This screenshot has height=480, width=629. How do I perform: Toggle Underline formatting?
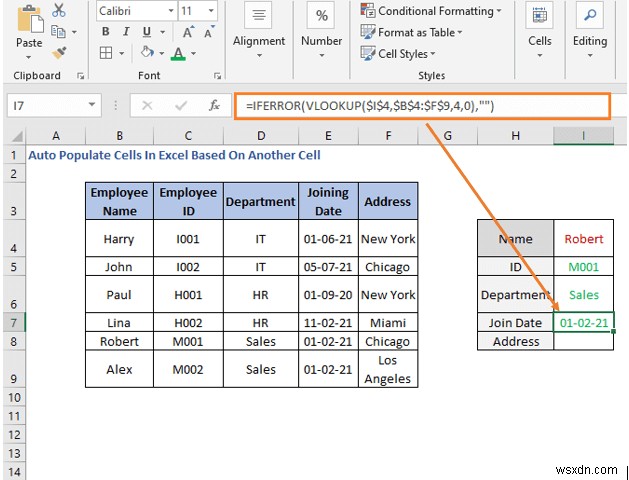coord(147,32)
